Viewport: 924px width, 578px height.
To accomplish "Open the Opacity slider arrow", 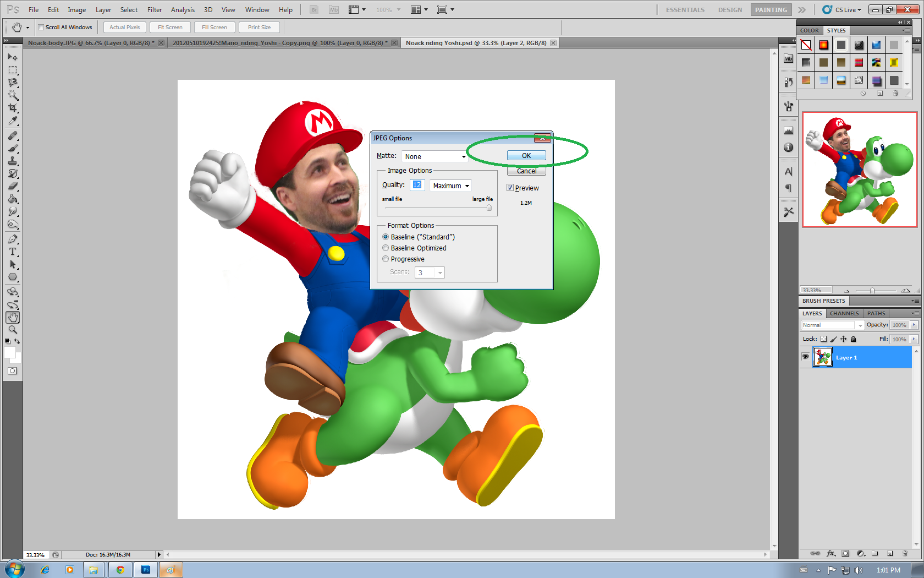I will click(x=914, y=325).
